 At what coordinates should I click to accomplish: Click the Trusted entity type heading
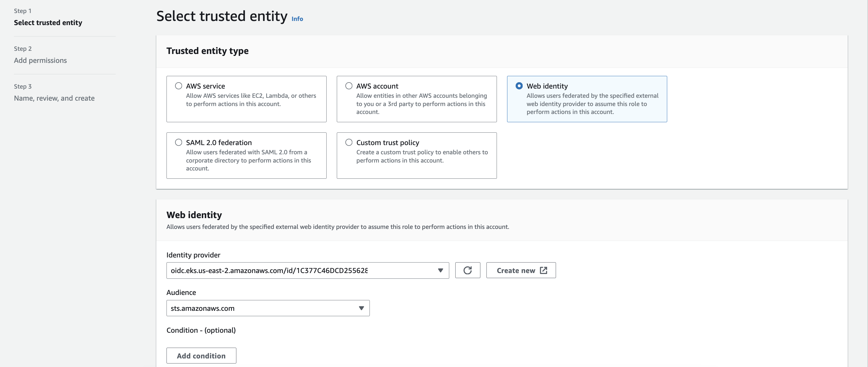pyautogui.click(x=207, y=51)
